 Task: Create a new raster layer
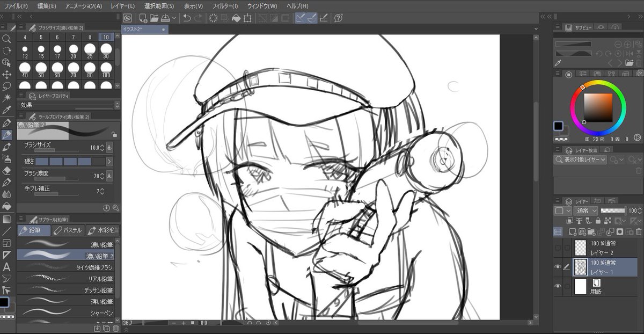tap(572, 232)
